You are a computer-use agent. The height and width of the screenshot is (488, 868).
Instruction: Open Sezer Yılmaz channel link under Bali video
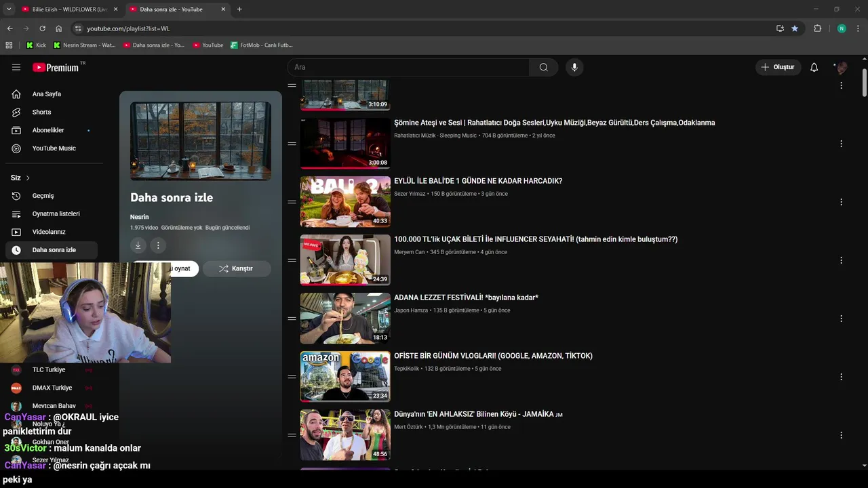[410, 194]
